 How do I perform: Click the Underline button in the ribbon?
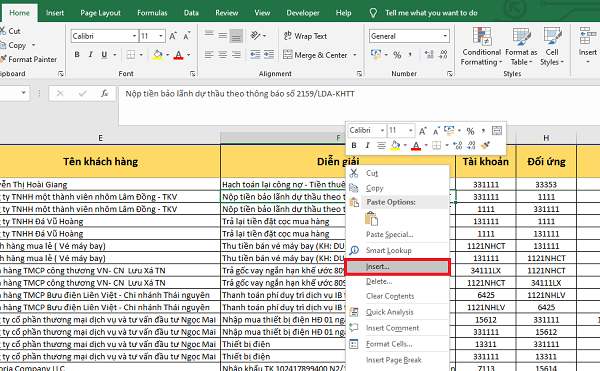pos(104,55)
